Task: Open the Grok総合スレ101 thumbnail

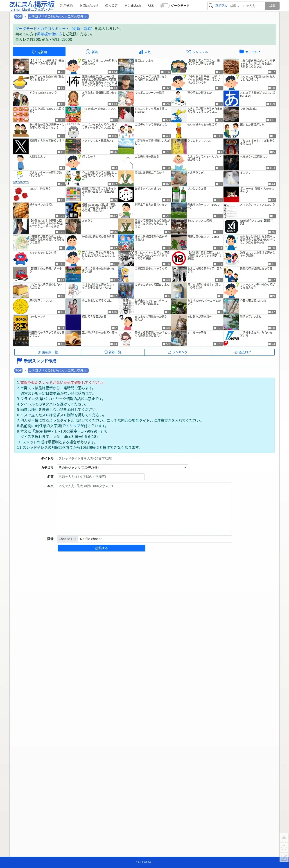Action: (x=231, y=226)
